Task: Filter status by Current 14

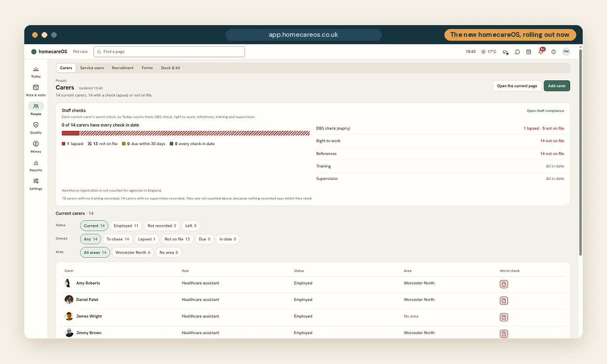Action: [95, 226]
